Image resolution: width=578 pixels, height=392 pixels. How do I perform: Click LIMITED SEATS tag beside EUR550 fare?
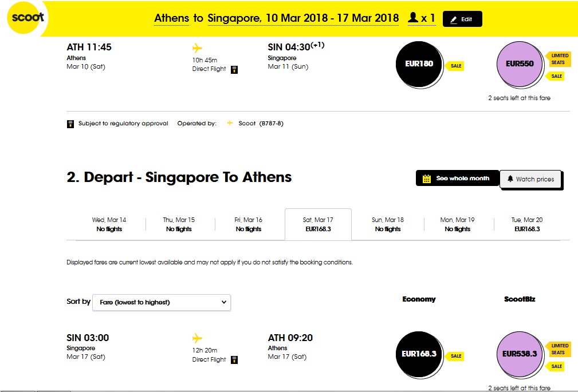pos(559,59)
